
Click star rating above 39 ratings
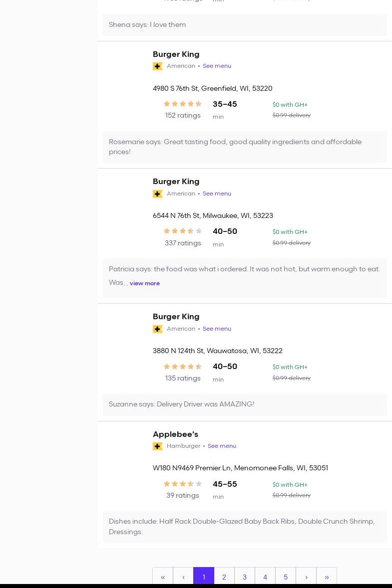click(183, 484)
